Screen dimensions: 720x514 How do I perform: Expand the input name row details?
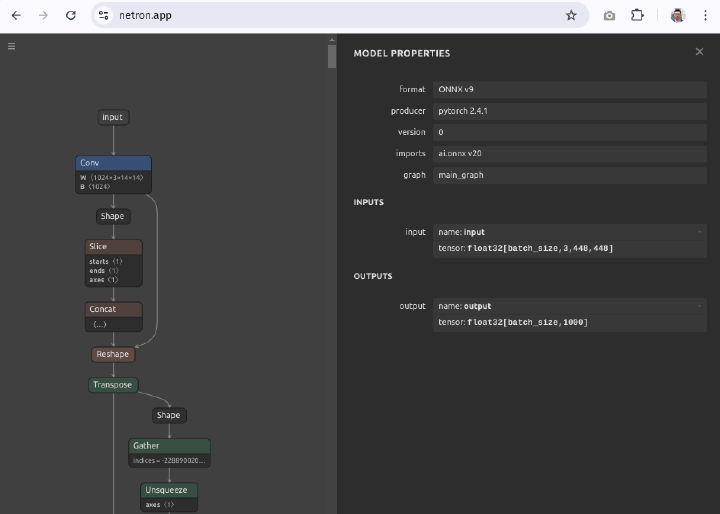(x=700, y=232)
